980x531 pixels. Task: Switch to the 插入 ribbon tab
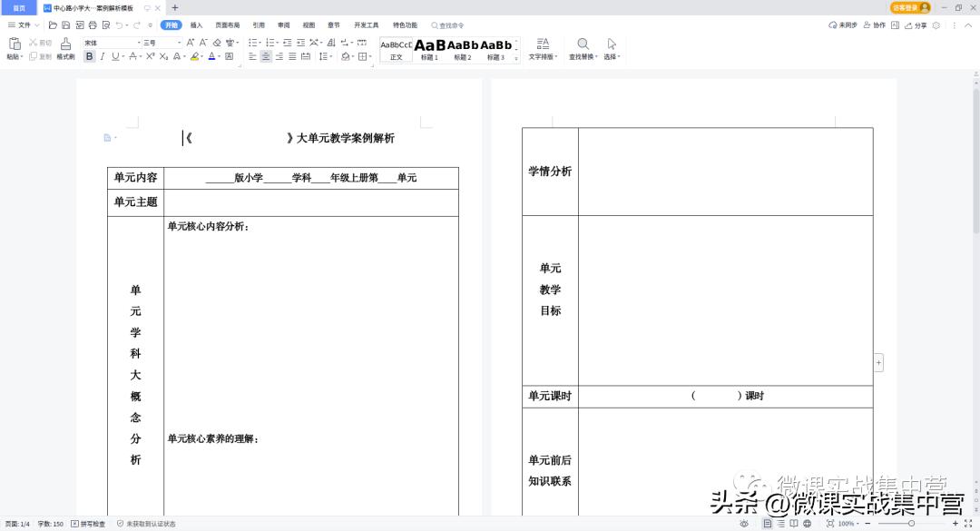point(197,25)
